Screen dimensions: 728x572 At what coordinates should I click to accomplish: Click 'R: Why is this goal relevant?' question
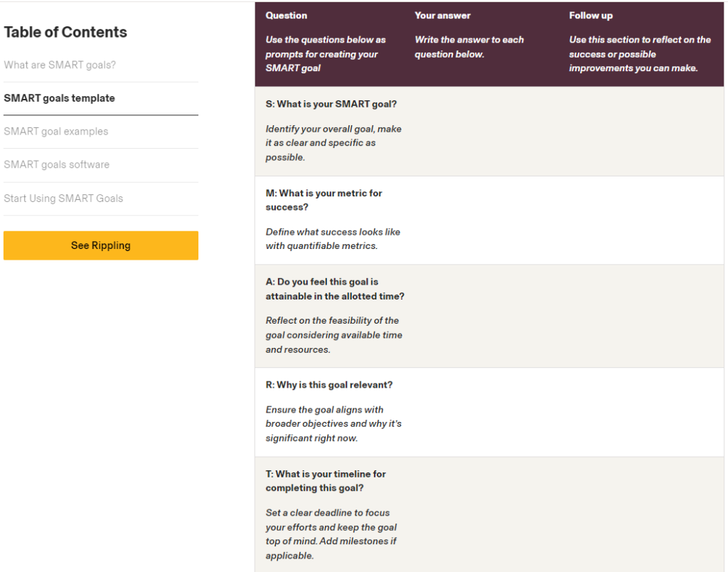coord(328,385)
